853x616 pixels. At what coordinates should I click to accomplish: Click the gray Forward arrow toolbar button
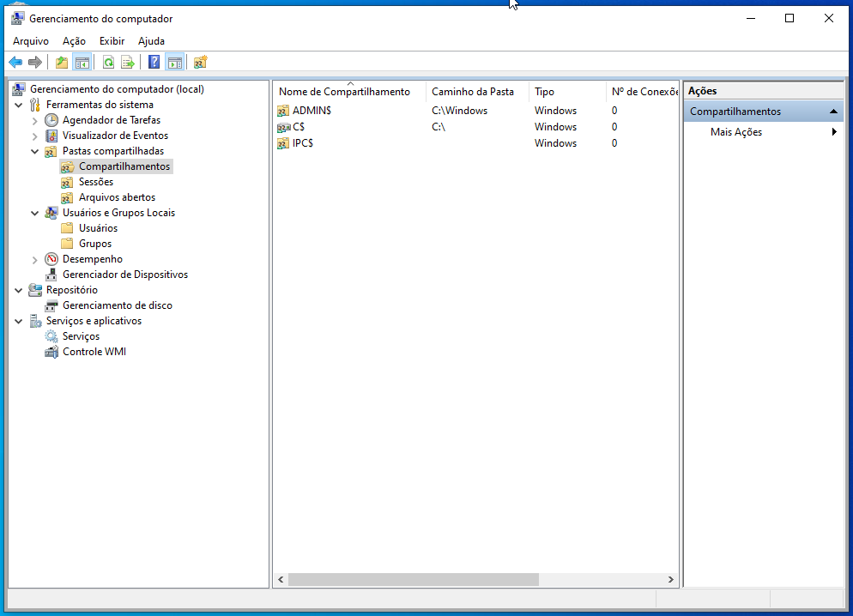click(x=35, y=63)
